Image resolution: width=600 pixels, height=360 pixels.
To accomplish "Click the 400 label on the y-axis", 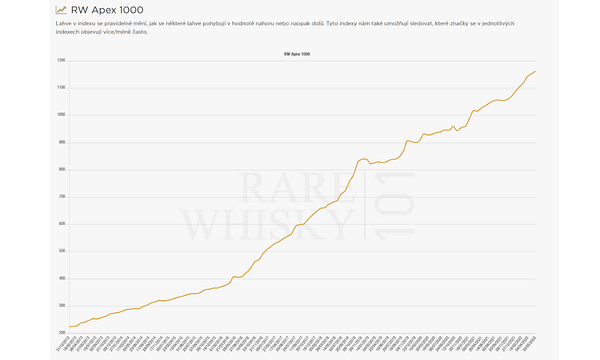I will [x=62, y=279].
